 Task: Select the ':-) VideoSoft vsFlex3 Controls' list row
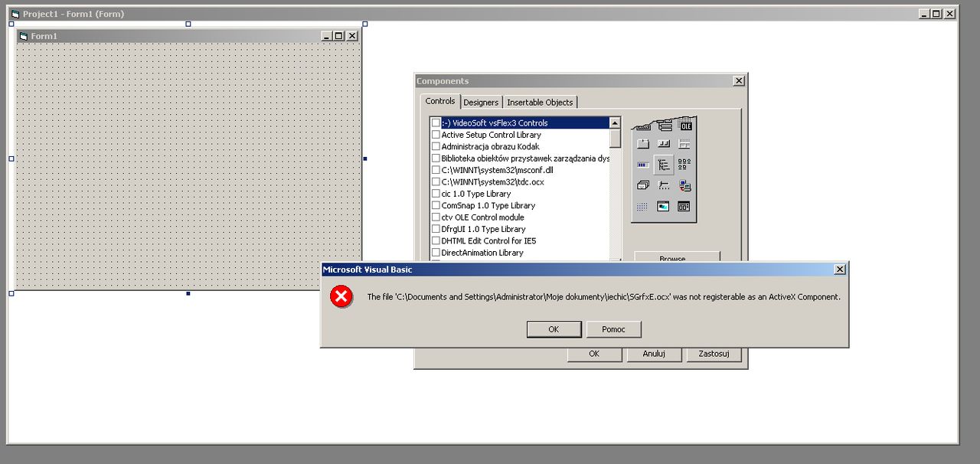pyautogui.click(x=520, y=123)
